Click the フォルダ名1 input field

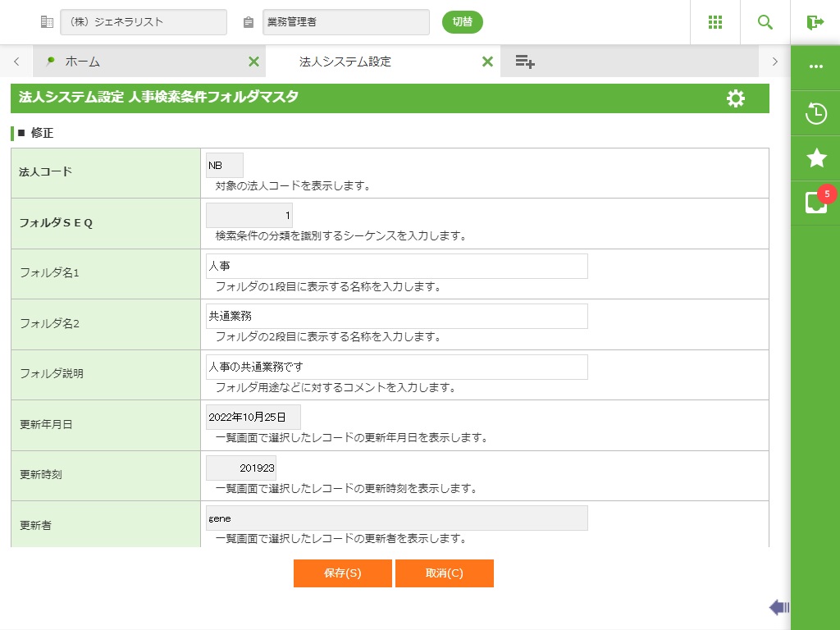pos(397,266)
